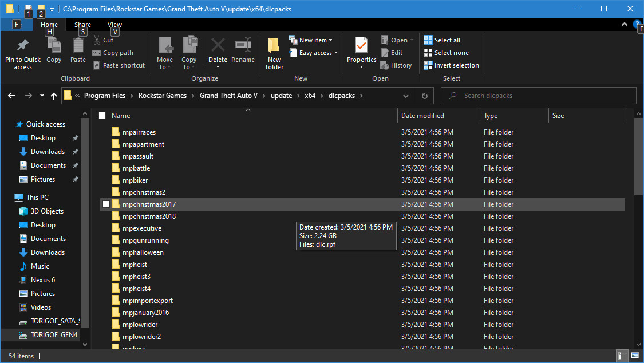Click the Paste shortcut icon
Viewport: 644px width, 363px height.
[x=97, y=65]
